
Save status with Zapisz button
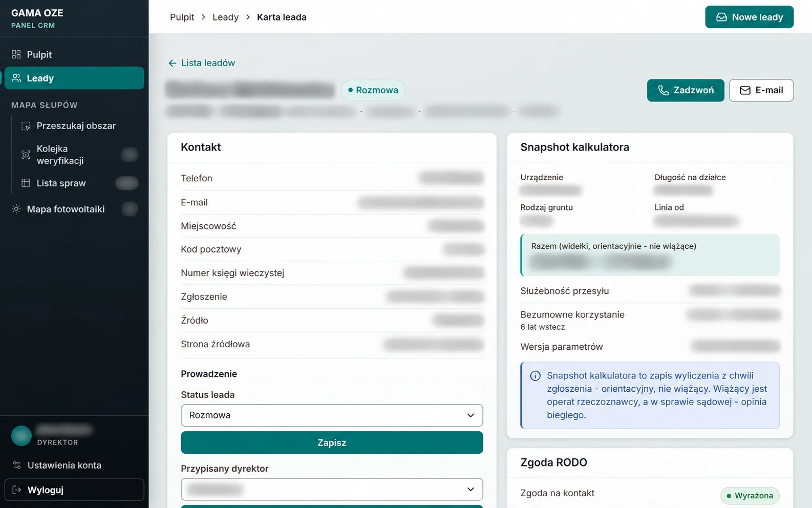(332, 442)
